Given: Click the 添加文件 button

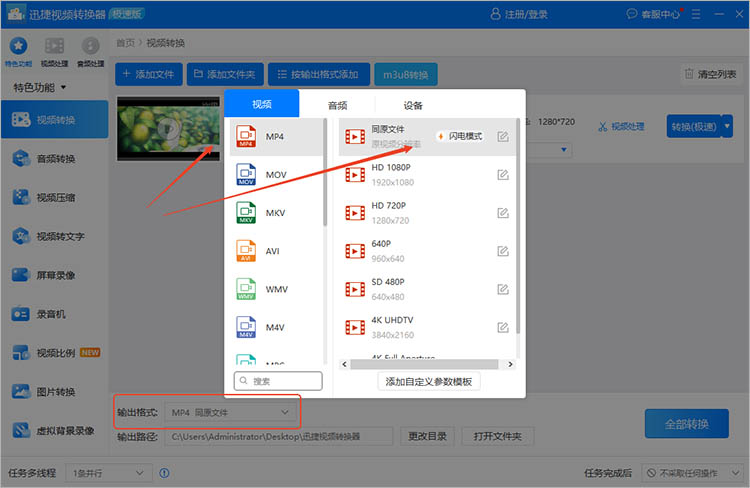Looking at the screenshot, I should pyautogui.click(x=149, y=74).
